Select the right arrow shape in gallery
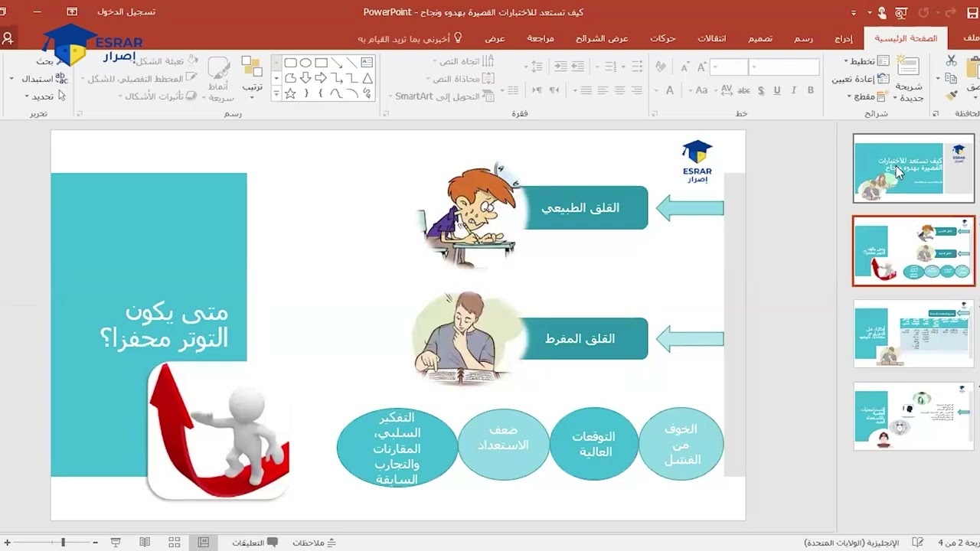Viewport: 980px width, 551px height. 321,78
